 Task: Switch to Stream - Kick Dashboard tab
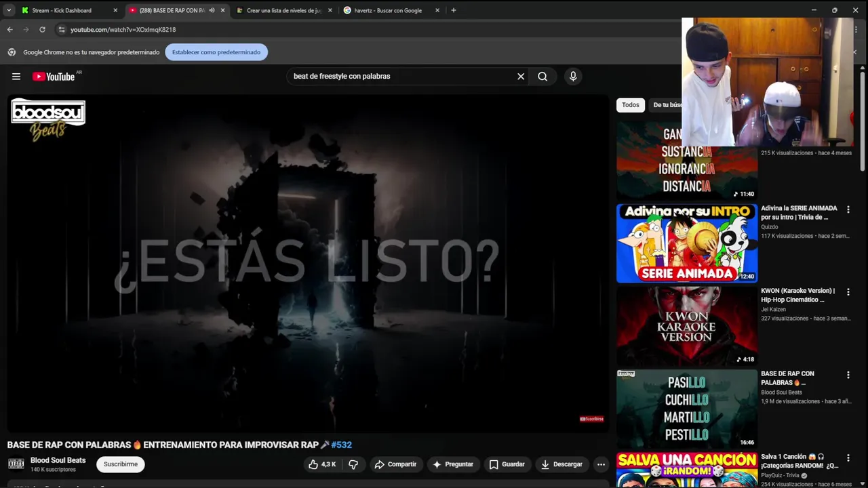click(x=62, y=10)
